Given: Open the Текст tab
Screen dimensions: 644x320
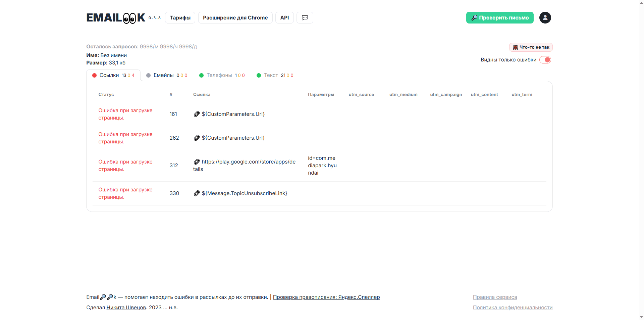Looking at the screenshot, I should pos(275,75).
